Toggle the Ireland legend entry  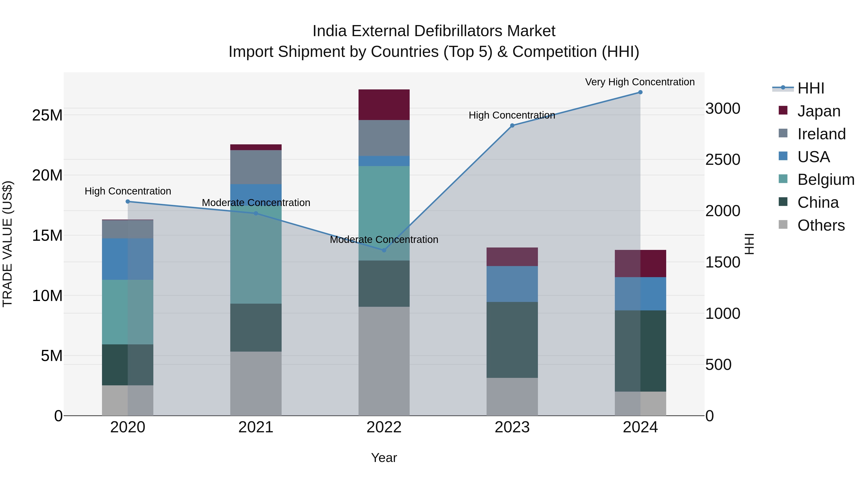point(812,134)
